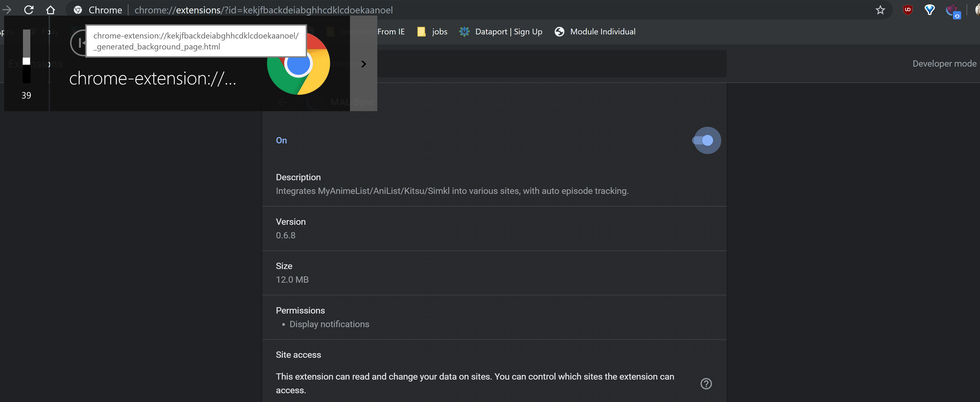
Task: Open the Dataport Sign Up bookmark
Action: [500, 32]
